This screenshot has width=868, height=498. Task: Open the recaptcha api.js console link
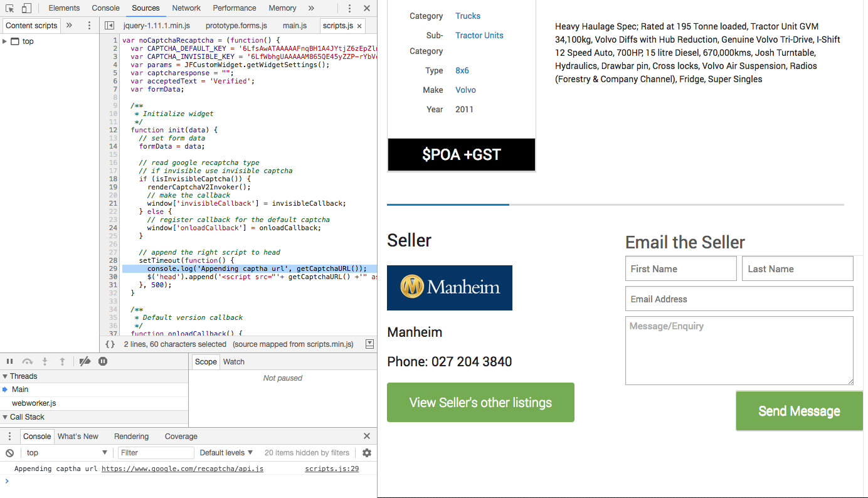click(183, 469)
